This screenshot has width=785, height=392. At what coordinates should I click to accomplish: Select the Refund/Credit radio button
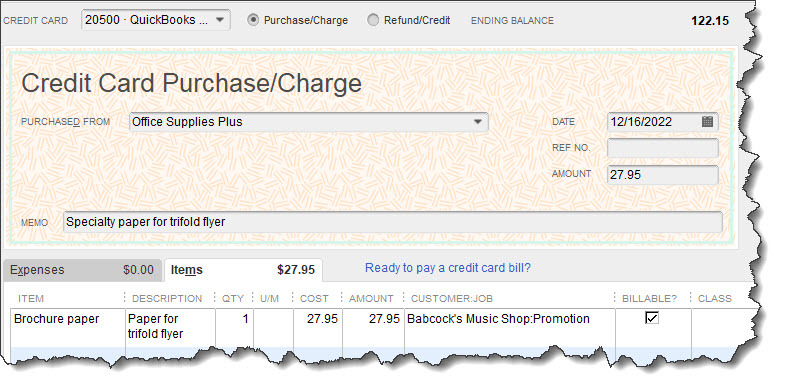pos(373,20)
